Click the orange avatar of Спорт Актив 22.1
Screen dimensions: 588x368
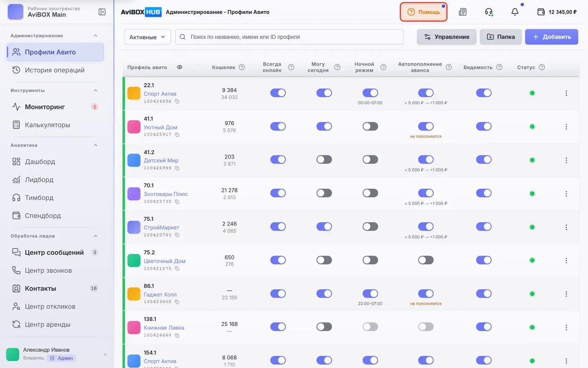point(134,93)
